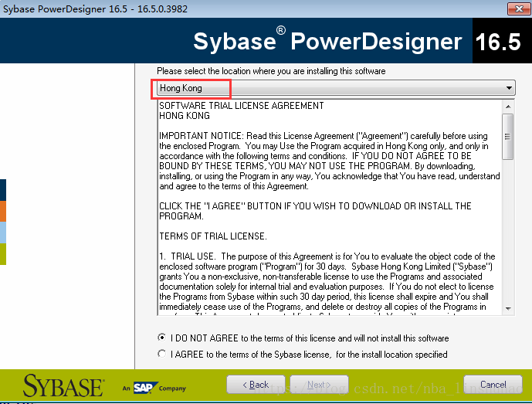Choose I AGREE to the Sybase license terms

click(x=162, y=354)
